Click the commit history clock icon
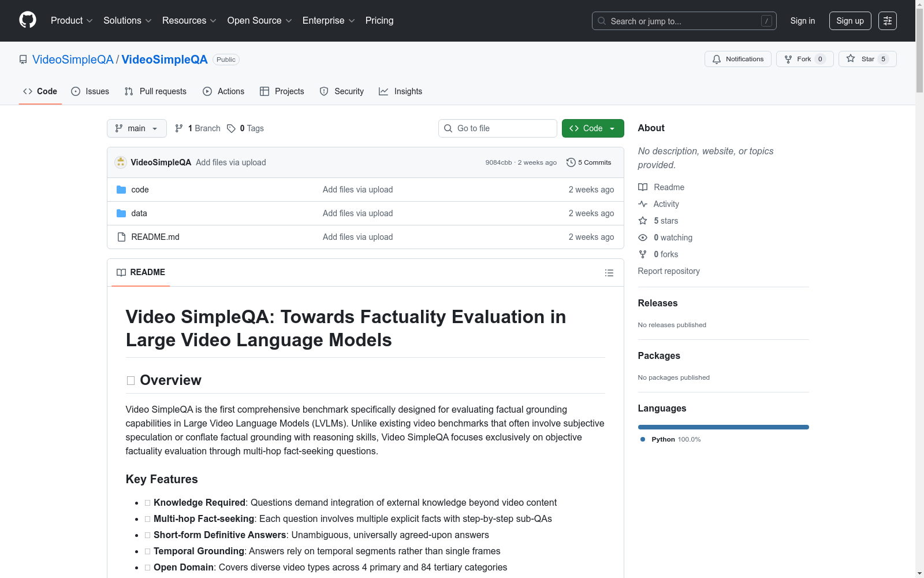 click(x=571, y=162)
